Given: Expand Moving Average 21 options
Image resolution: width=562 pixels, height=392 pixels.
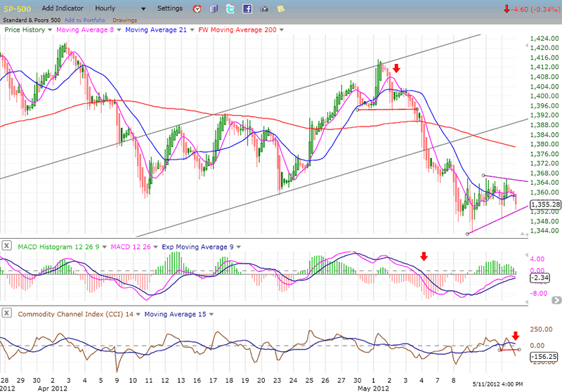Looking at the screenshot, I should (192, 30).
